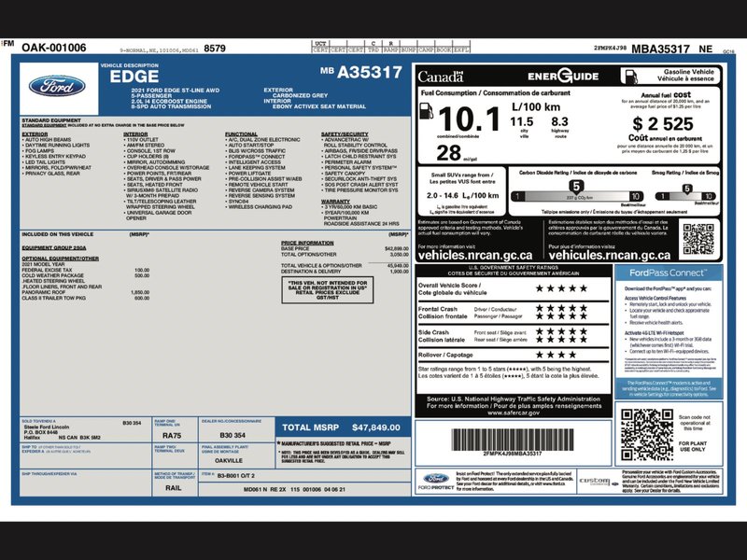Click the Gasoline Vehicle pump icon
747x560 pixels.
[x=631, y=77]
